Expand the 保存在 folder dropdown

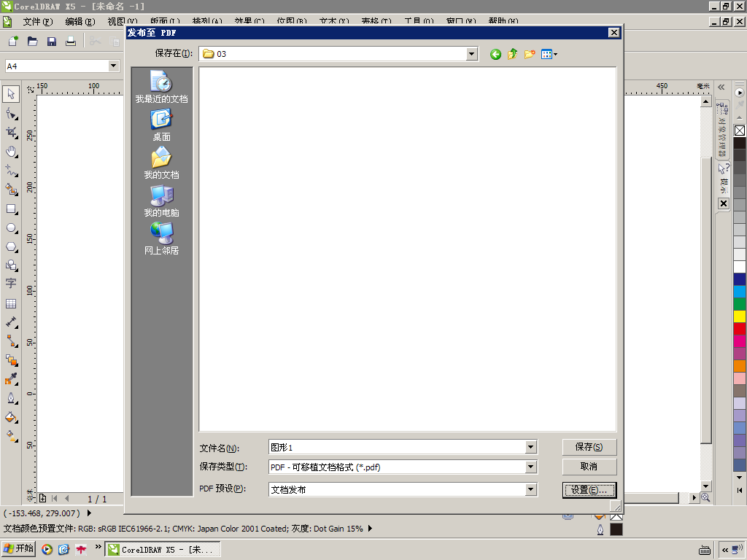472,54
